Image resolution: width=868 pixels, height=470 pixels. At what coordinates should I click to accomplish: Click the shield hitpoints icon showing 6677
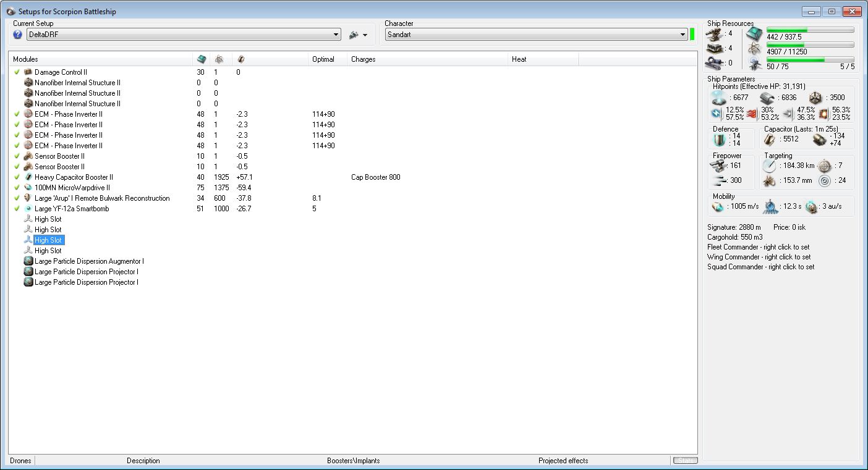tap(718, 98)
